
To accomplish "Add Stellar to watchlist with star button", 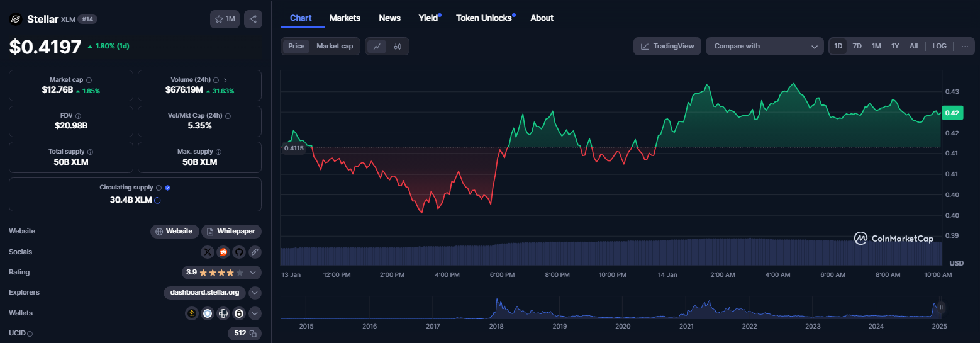I will [x=225, y=19].
